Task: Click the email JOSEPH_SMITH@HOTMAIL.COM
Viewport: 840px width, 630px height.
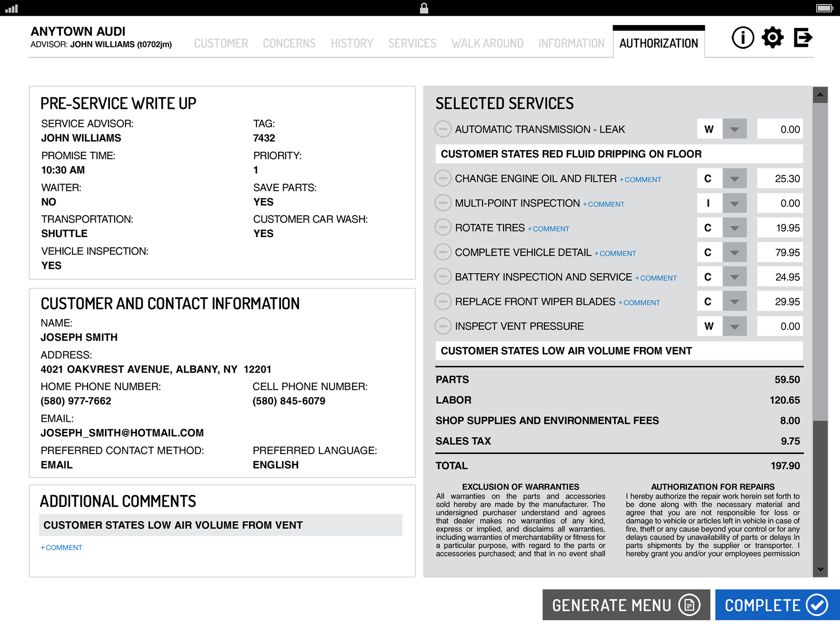Action: (122, 433)
